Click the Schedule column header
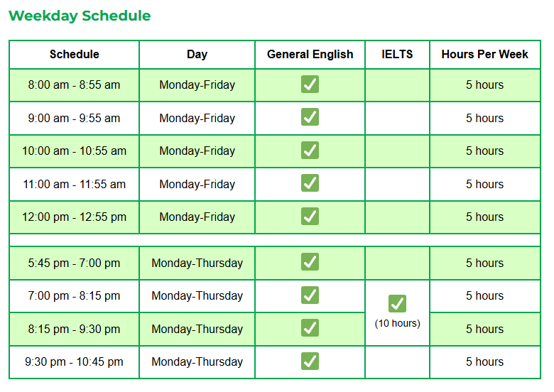 [x=74, y=55]
